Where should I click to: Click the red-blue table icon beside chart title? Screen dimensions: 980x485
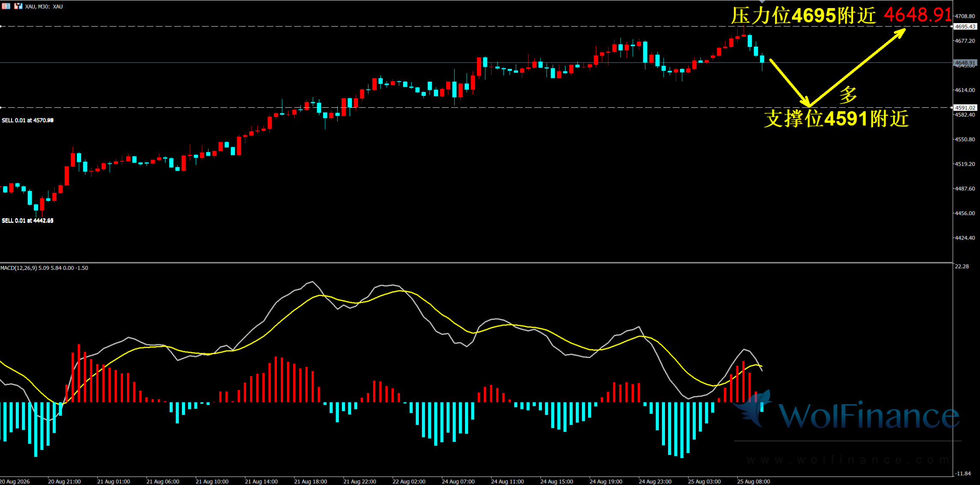pyautogui.click(x=6, y=6)
